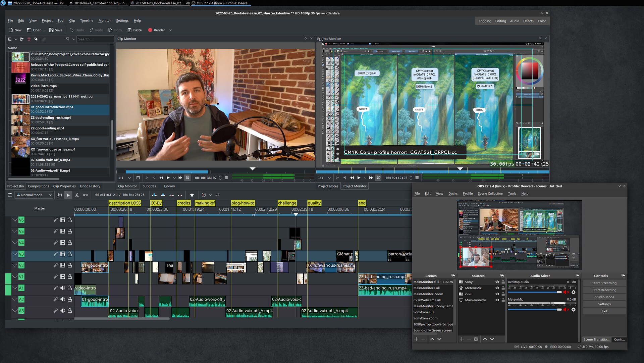This screenshot has height=363, width=644.
Task: Mute track A2 with speaker icon
Action: point(63,299)
